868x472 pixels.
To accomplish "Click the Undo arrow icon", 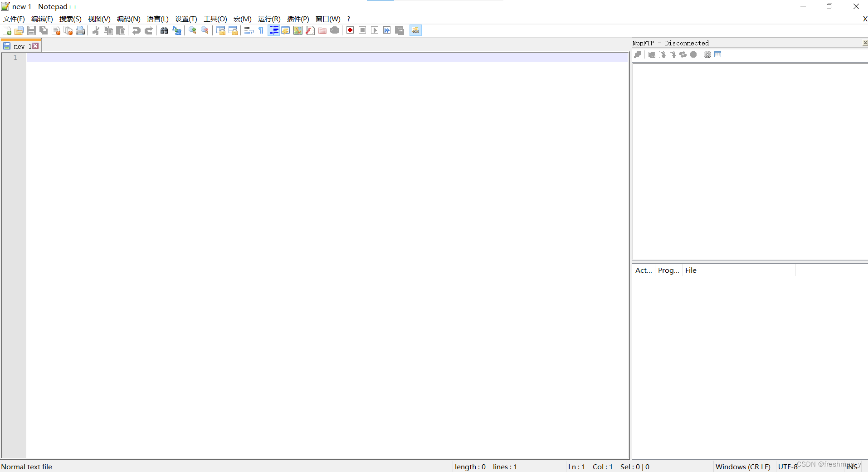I will [x=136, y=30].
